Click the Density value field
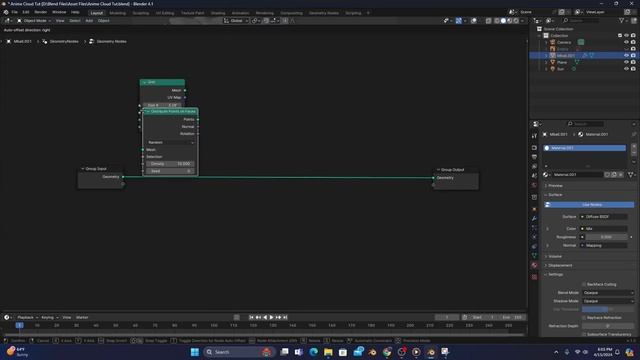The height and width of the screenshot is (360, 640). (x=170, y=164)
